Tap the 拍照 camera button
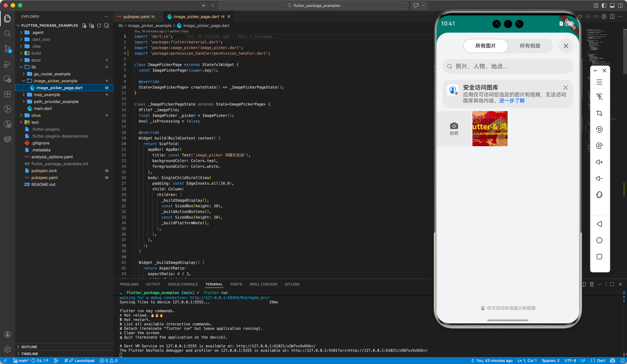 pos(454,129)
